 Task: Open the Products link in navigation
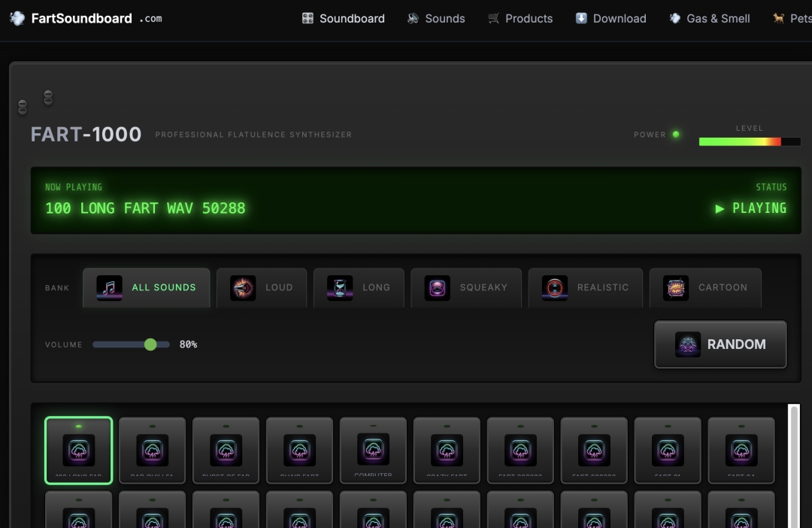(520, 19)
